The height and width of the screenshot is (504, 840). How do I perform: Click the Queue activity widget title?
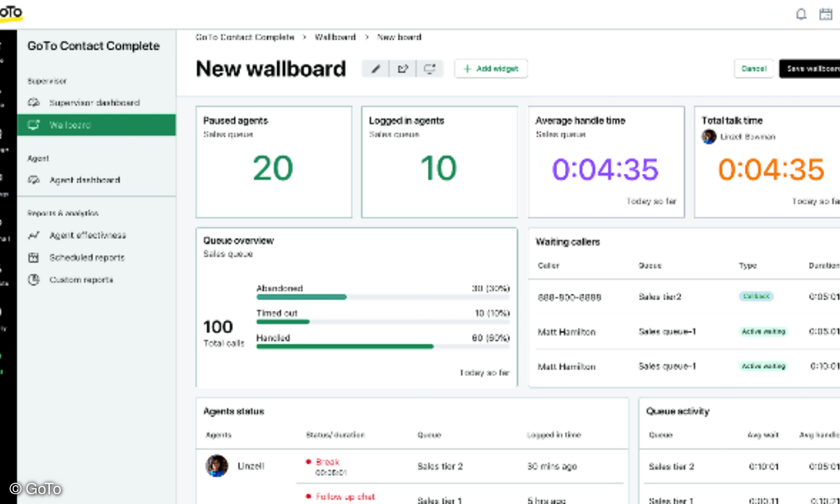[x=678, y=412]
